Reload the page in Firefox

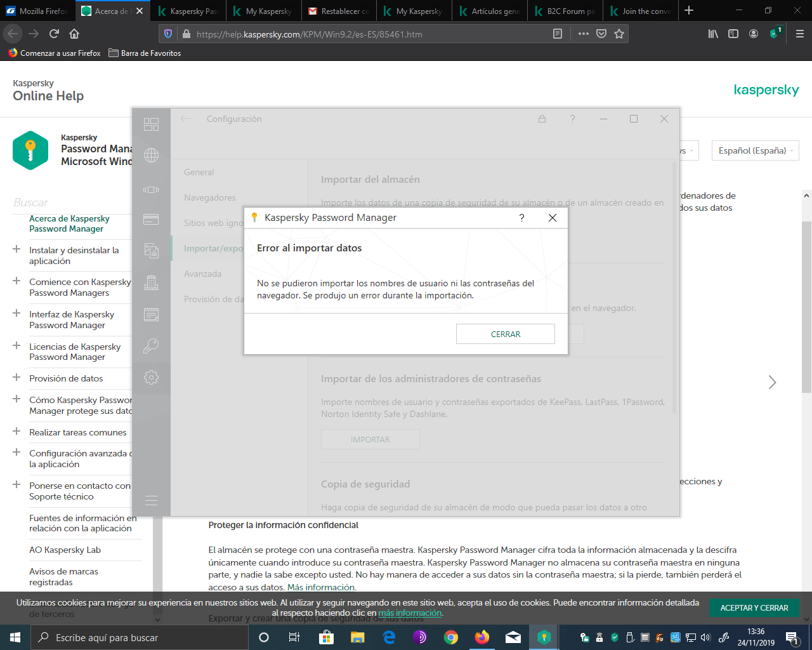(54, 34)
